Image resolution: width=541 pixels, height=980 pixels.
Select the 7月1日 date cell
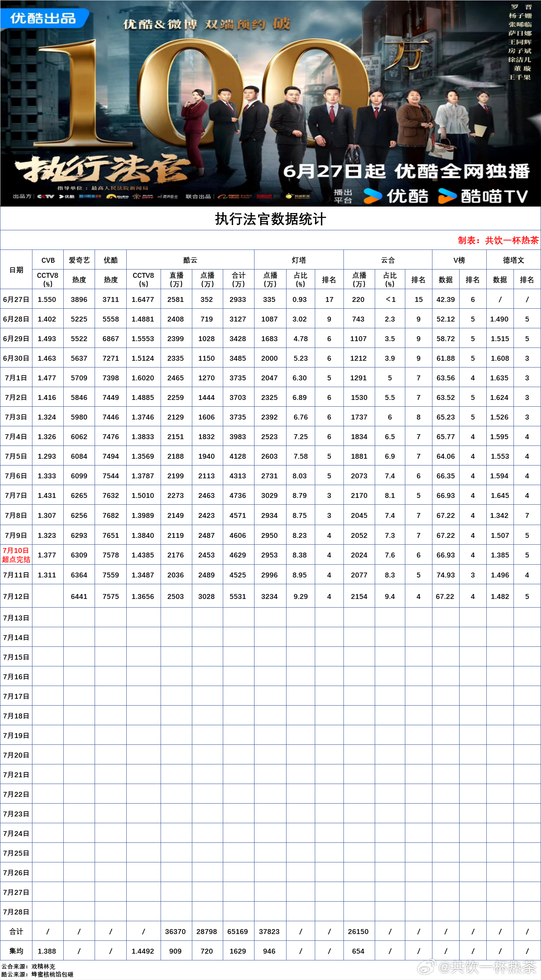coord(16,378)
